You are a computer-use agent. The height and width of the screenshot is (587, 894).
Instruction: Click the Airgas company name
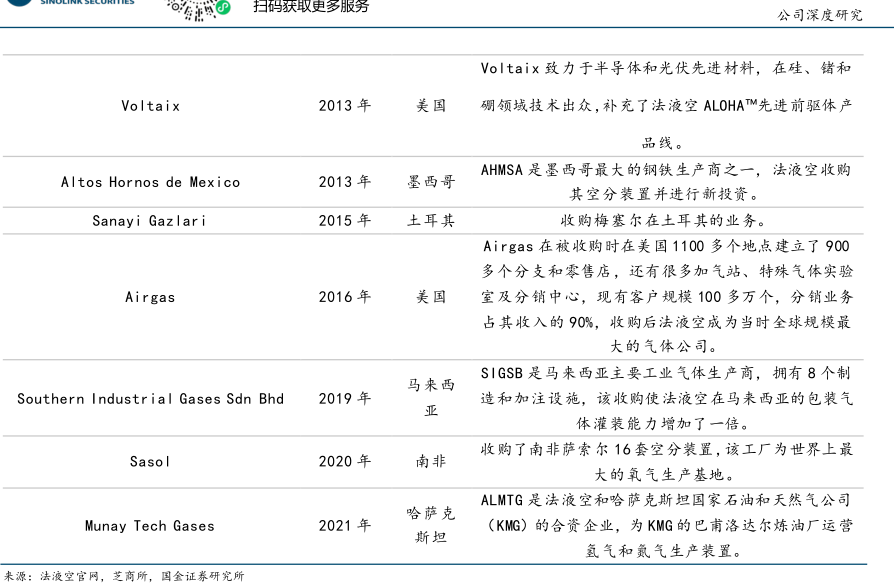[x=150, y=297]
